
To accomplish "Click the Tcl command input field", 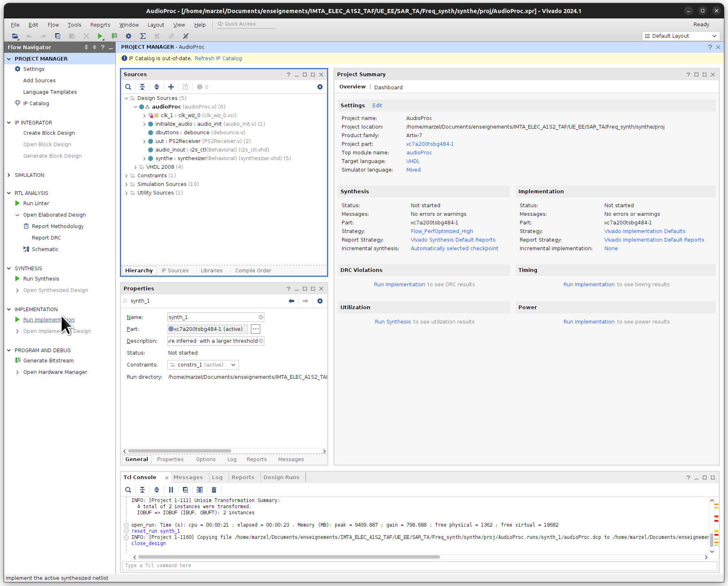I will click(x=420, y=566).
